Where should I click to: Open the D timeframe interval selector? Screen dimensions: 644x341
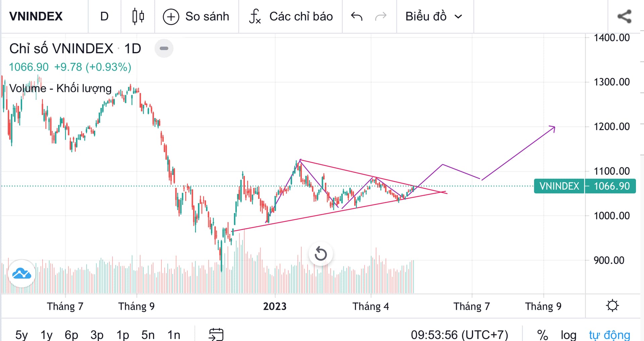tap(104, 16)
